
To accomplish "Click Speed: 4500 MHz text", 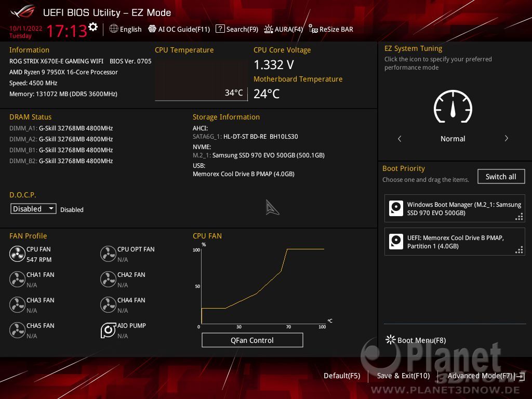I will (x=33, y=83).
